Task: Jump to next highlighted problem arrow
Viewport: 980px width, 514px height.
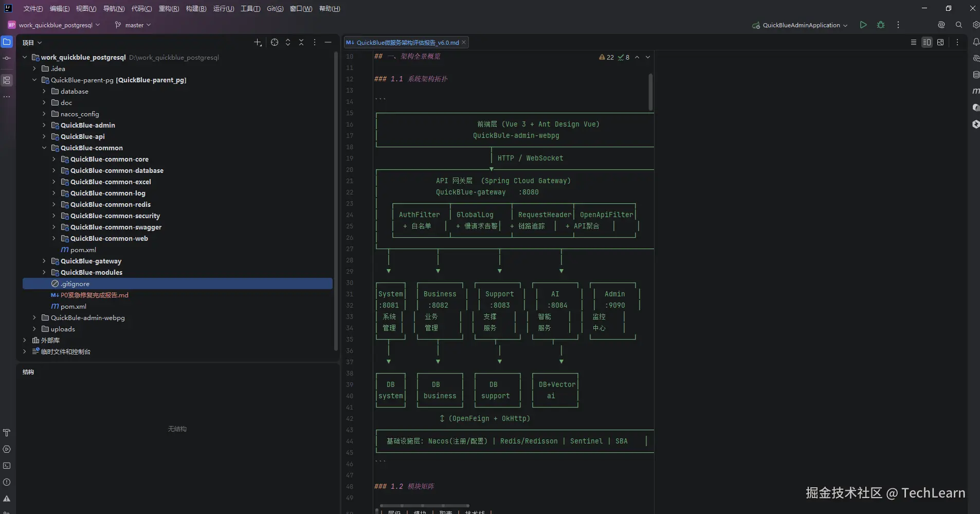Action: coord(648,57)
